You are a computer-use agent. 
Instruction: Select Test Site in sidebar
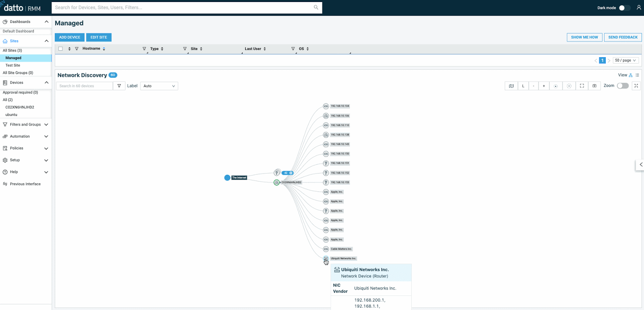point(13,66)
